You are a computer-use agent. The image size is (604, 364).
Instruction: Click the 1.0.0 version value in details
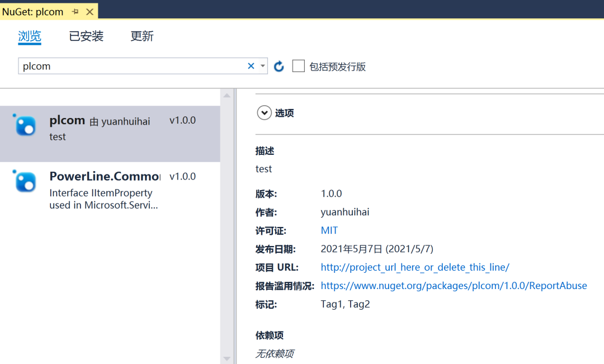point(331,194)
